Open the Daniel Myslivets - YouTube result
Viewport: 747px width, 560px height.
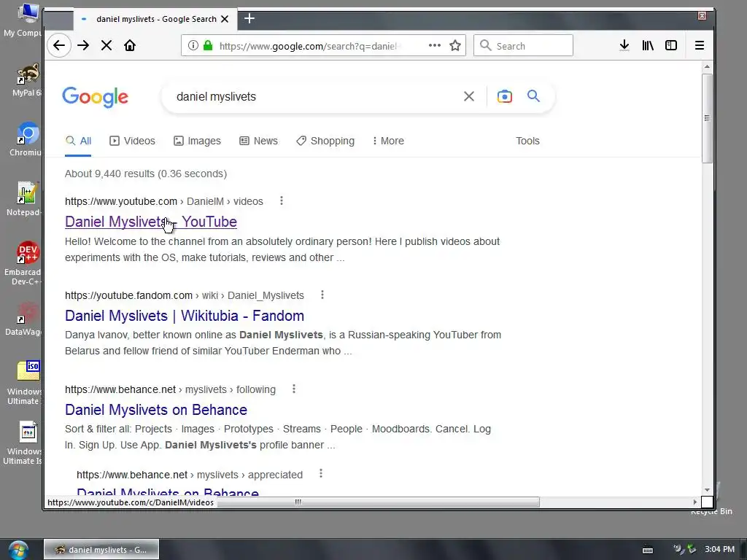click(150, 222)
